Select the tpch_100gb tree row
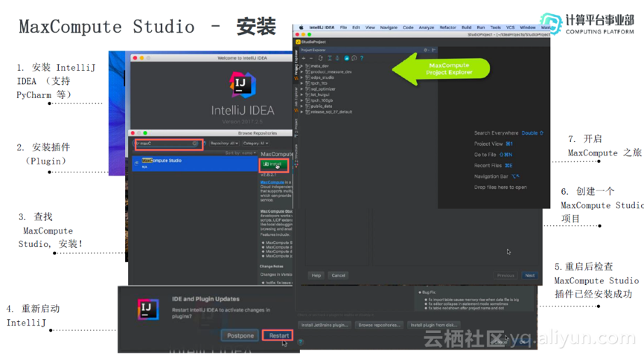This screenshot has width=644, height=357. 322,100
